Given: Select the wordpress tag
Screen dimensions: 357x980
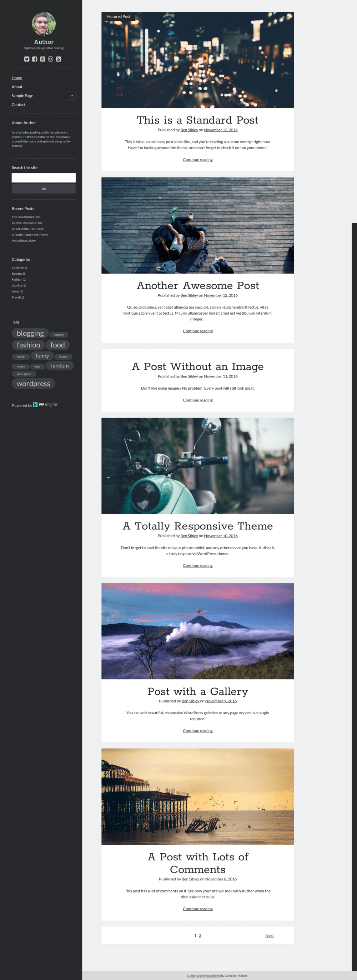Looking at the screenshot, I should 34,384.
